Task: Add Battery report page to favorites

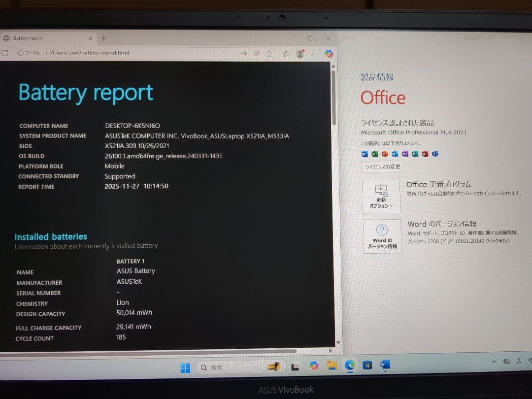Action: click(x=269, y=54)
